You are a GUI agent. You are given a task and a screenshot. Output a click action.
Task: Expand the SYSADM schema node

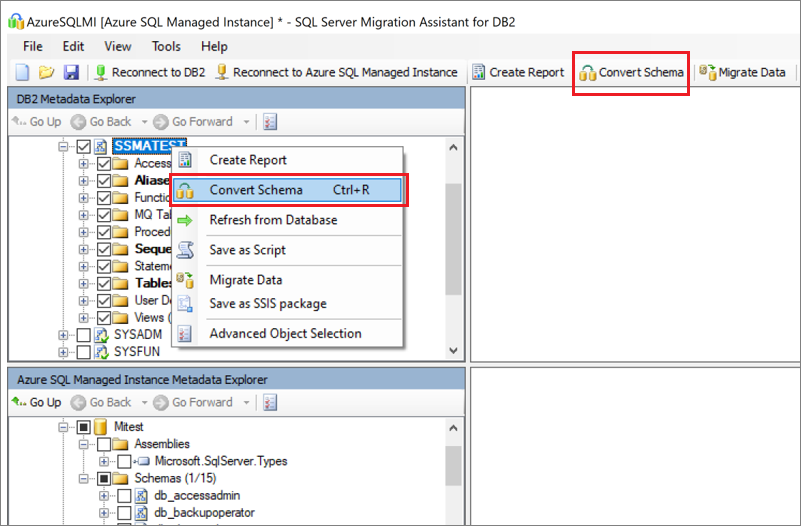coord(63,335)
